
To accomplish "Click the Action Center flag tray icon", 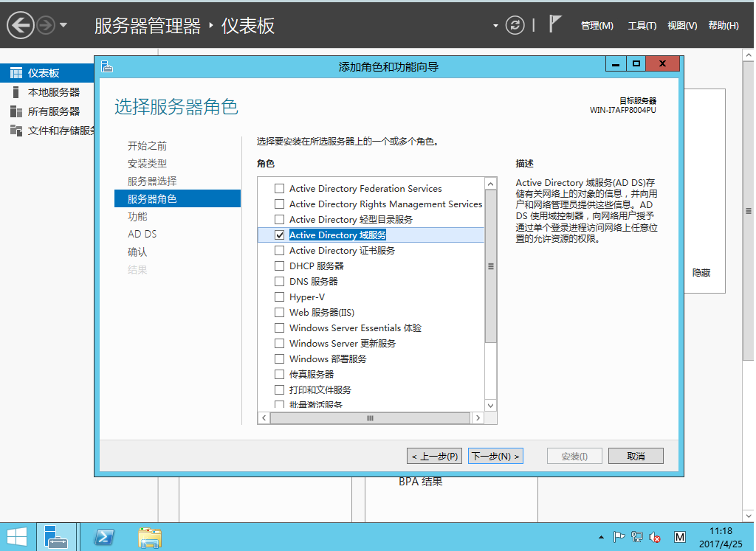I will [x=619, y=536].
